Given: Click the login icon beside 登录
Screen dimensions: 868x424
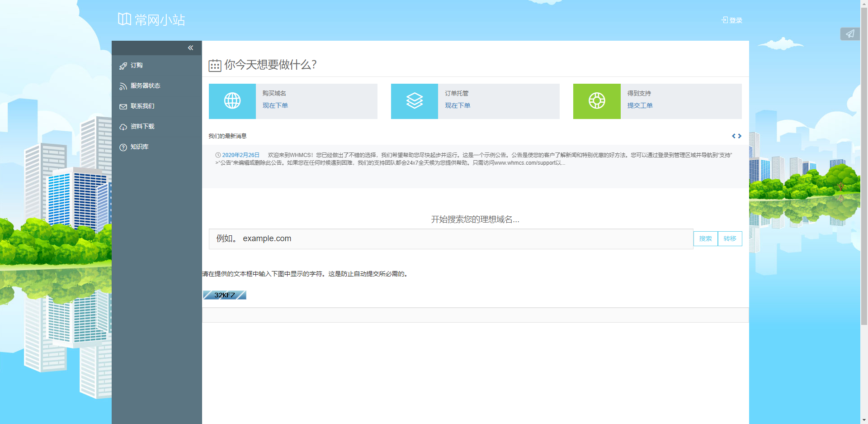Looking at the screenshot, I should pos(724,20).
